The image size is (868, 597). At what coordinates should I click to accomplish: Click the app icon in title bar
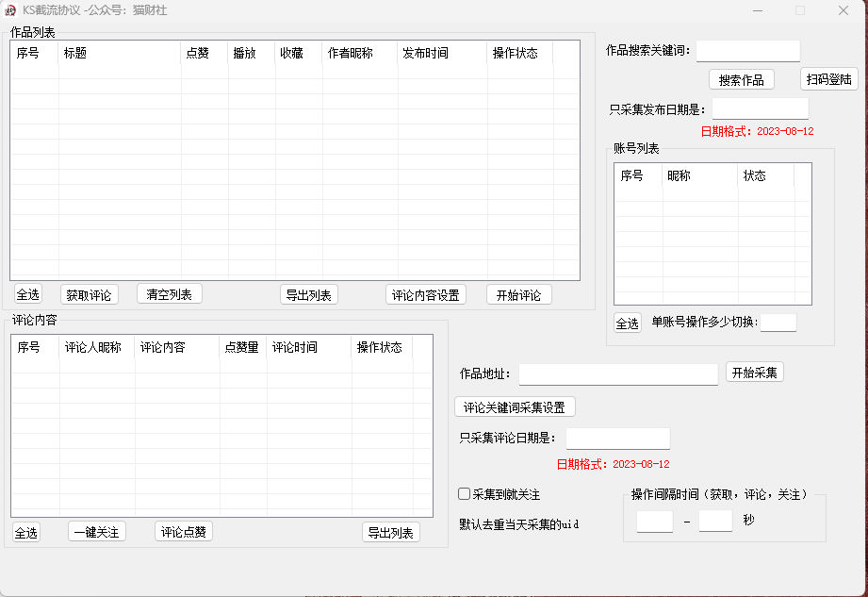[10, 10]
